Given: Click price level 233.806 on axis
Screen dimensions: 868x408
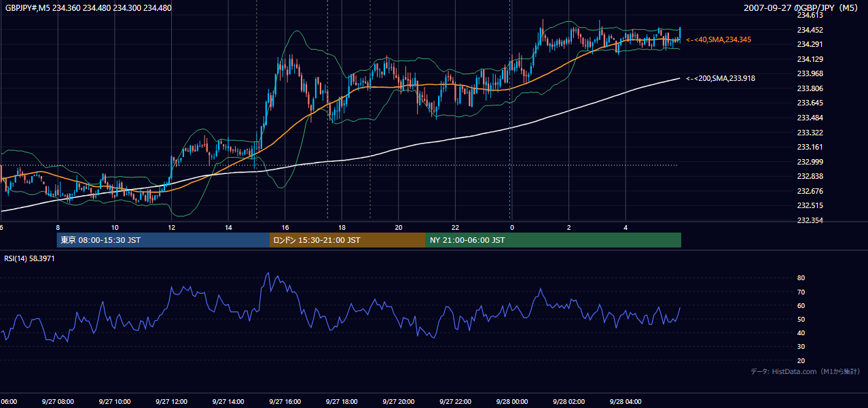Looking at the screenshot, I should (810, 88).
